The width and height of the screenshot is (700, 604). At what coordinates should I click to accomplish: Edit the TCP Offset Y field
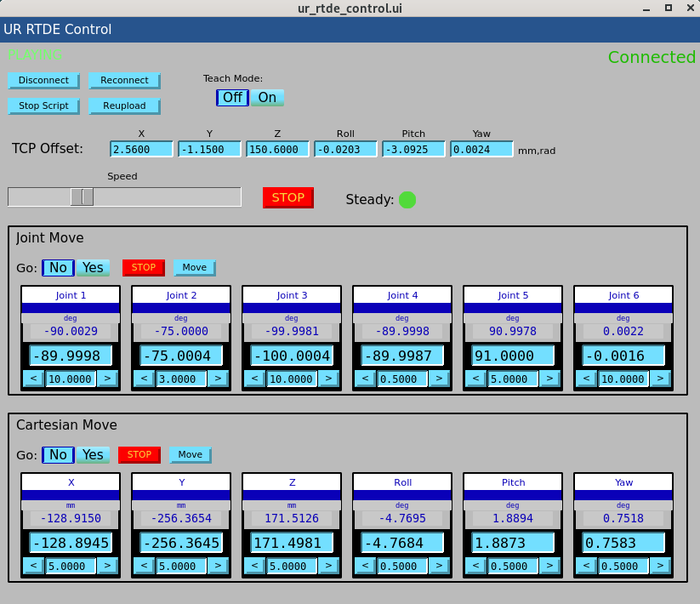coord(209,149)
